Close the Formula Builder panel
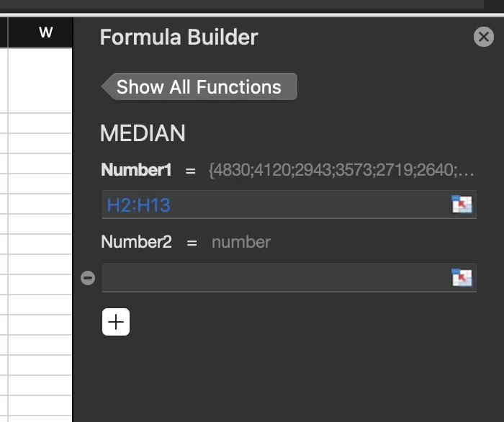Viewport: 504px width, 422px height. [484, 37]
